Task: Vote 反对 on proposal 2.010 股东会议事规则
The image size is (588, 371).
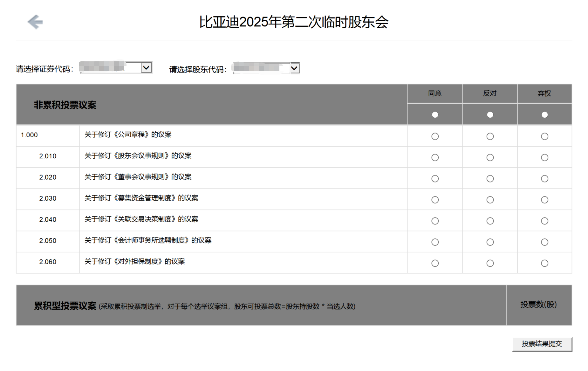Action: 490,158
